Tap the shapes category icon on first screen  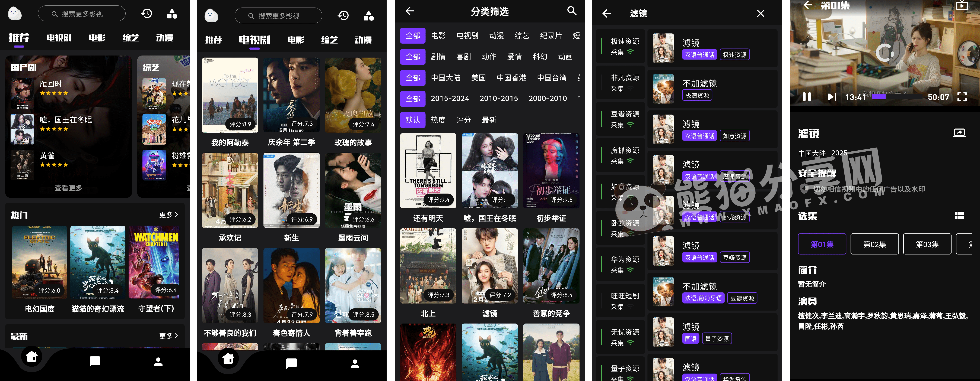coord(172,14)
